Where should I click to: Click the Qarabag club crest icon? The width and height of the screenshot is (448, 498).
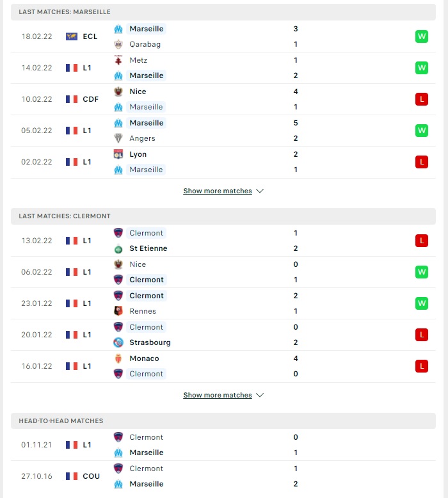tap(118, 44)
